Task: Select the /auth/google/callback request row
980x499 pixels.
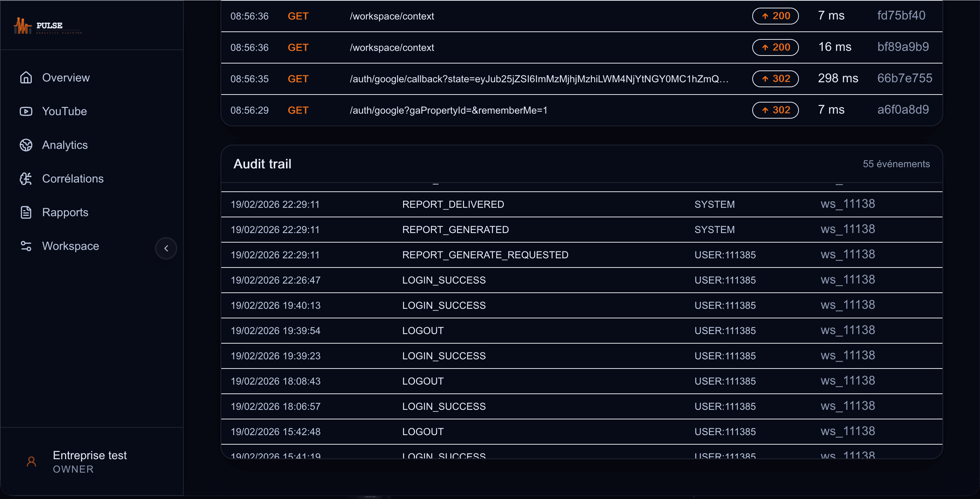Action: 539,79
